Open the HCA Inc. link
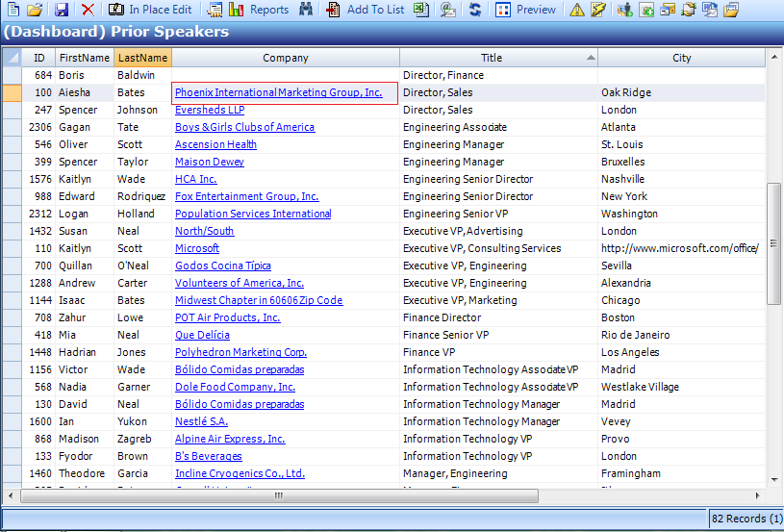The image size is (784, 532). pyautogui.click(x=195, y=179)
